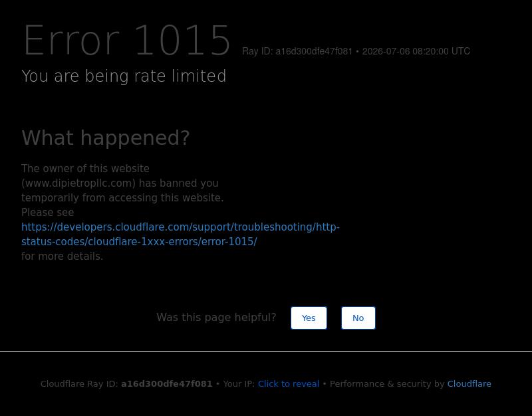
Task: Open the developers.cloudflare.com troubleshooting link
Action: click(180, 235)
